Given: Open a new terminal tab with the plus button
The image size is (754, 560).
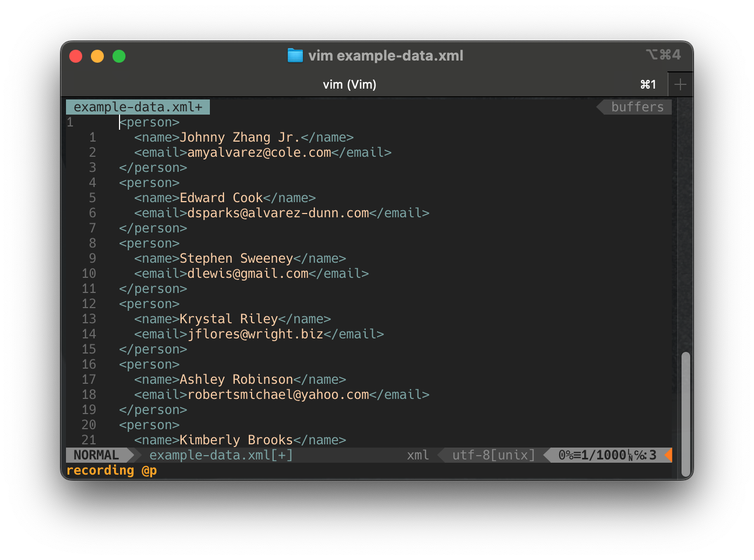Looking at the screenshot, I should click(680, 84).
